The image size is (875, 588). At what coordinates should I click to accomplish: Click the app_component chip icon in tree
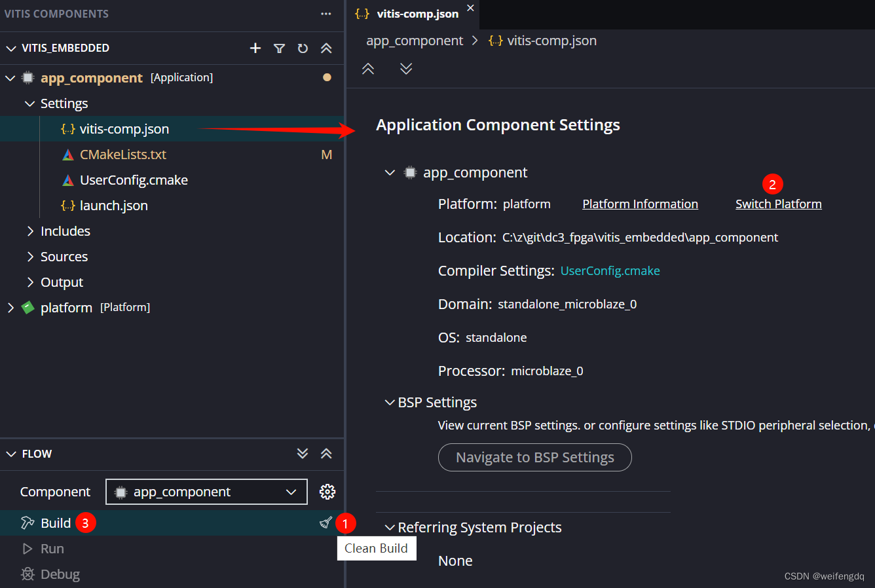point(28,78)
